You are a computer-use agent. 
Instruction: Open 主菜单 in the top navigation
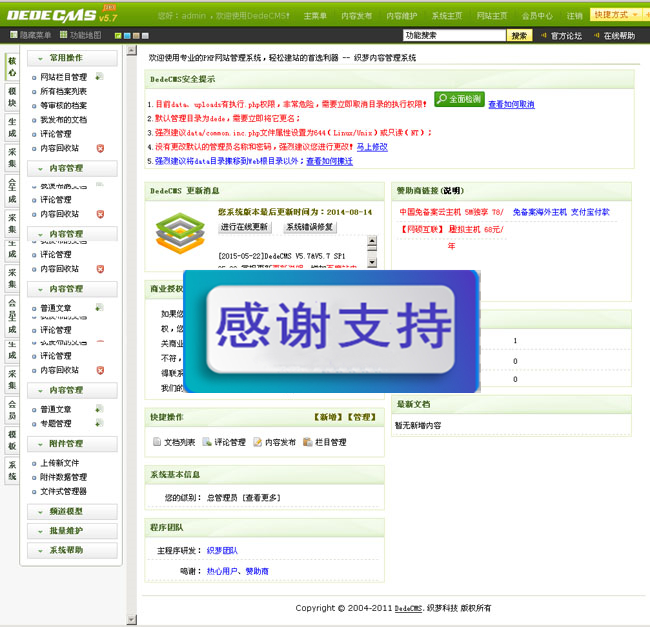pos(315,16)
